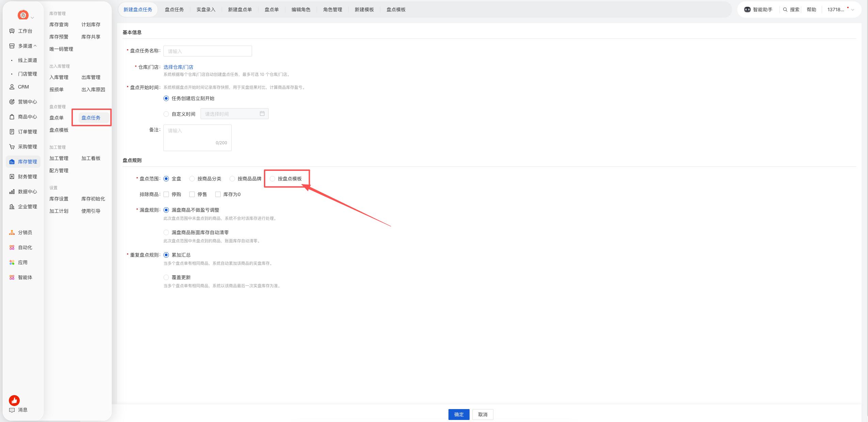Screen dimensions: 868x422
Task: Expand the account dropdown next to 13718
Action: pyautogui.click(x=853, y=10)
